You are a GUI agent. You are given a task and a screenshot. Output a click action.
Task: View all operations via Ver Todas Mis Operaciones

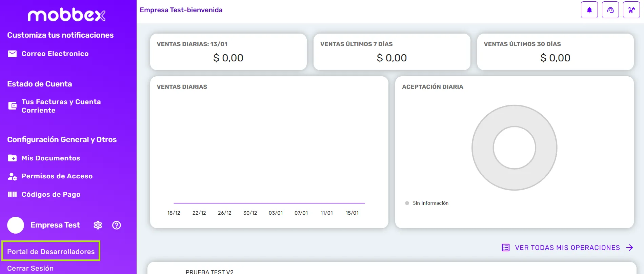point(567,248)
